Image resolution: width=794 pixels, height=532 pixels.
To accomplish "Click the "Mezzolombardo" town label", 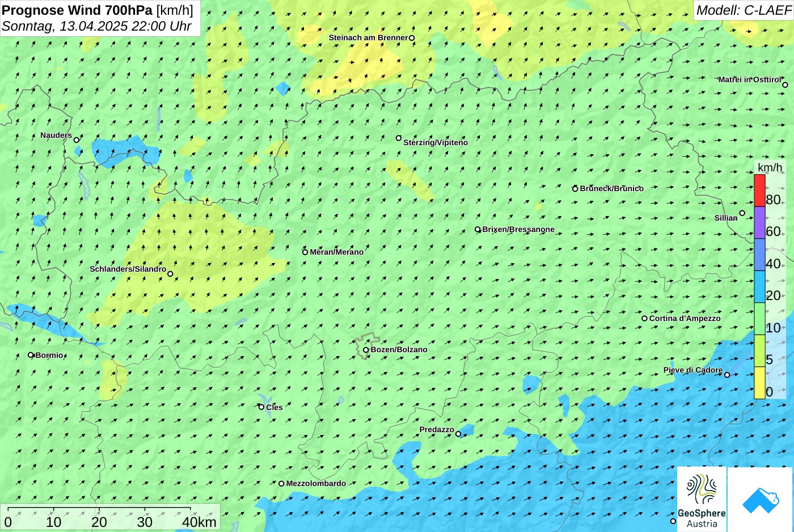I will pos(316,484).
